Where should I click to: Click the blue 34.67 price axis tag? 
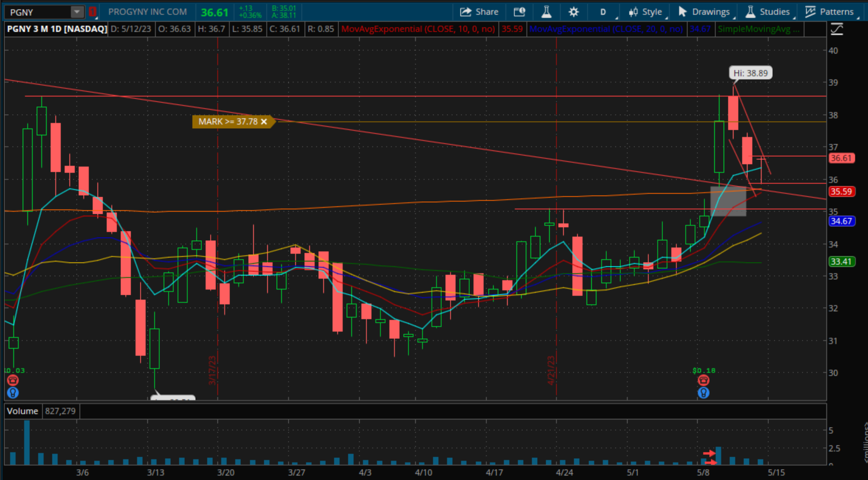click(x=841, y=221)
